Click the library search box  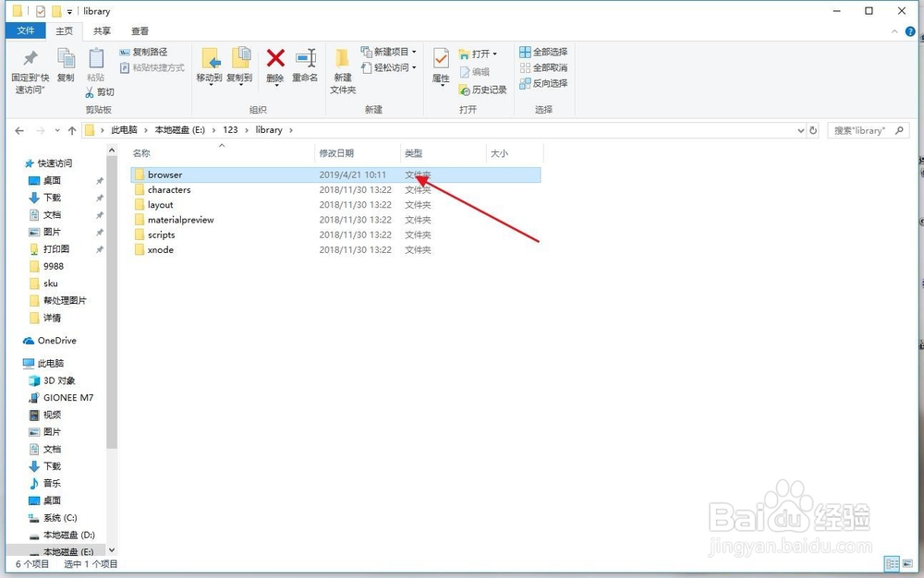(x=868, y=131)
